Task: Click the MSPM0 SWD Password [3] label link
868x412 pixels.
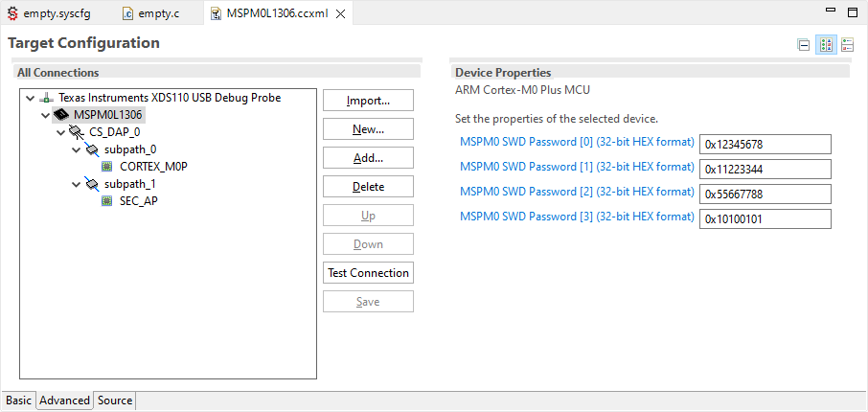Action: click(577, 217)
